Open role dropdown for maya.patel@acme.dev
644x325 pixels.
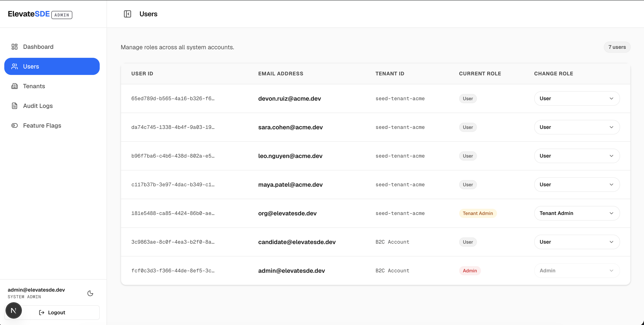tap(577, 185)
